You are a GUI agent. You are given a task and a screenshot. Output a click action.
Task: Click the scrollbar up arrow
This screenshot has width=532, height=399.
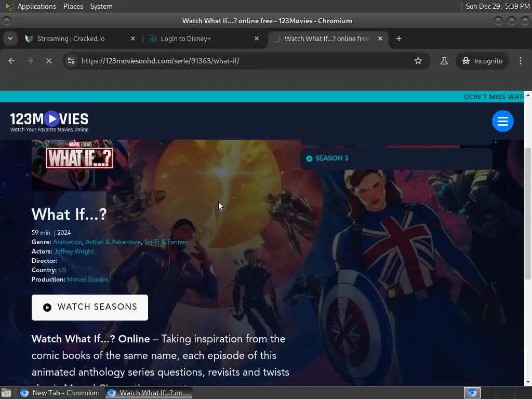tap(528, 96)
